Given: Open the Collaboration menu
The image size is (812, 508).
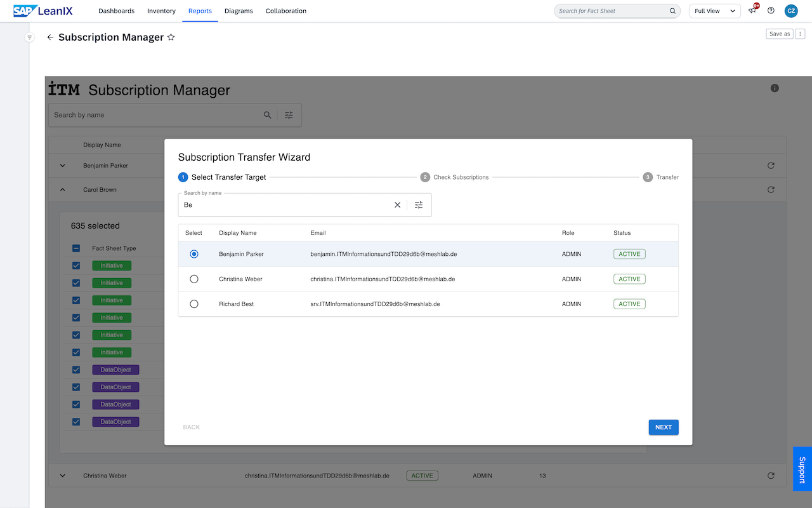Looking at the screenshot, I should coord(286,11).
